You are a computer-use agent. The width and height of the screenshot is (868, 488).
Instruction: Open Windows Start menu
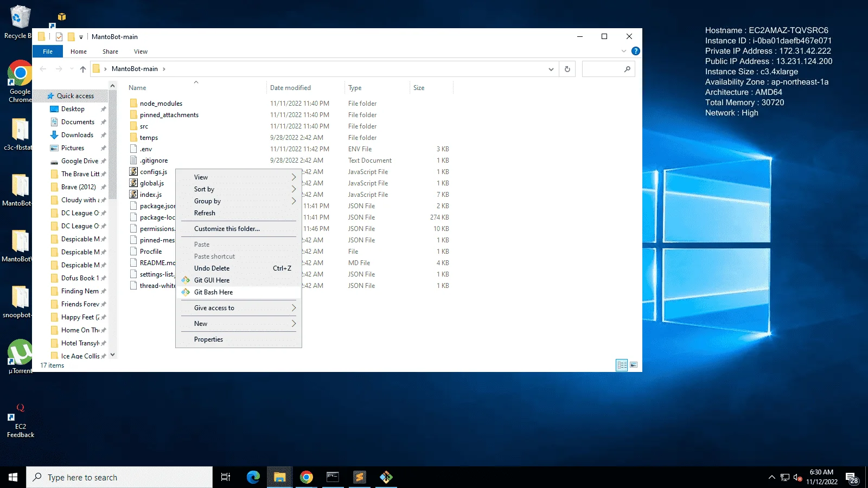point(13,477)
